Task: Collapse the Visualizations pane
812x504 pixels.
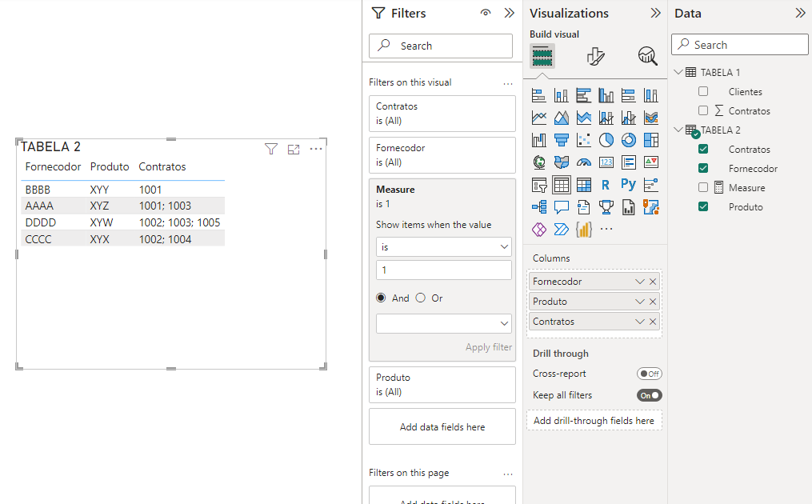Action: [656, 13]
